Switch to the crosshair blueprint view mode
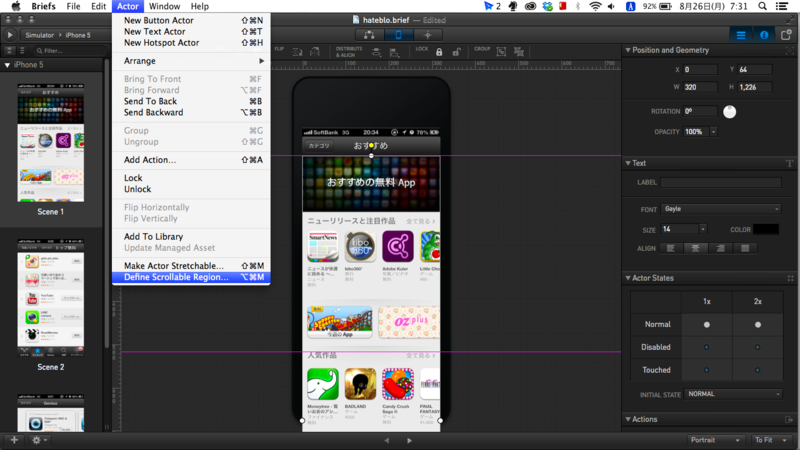Viewport: 800px width, 450px height. 428,35
